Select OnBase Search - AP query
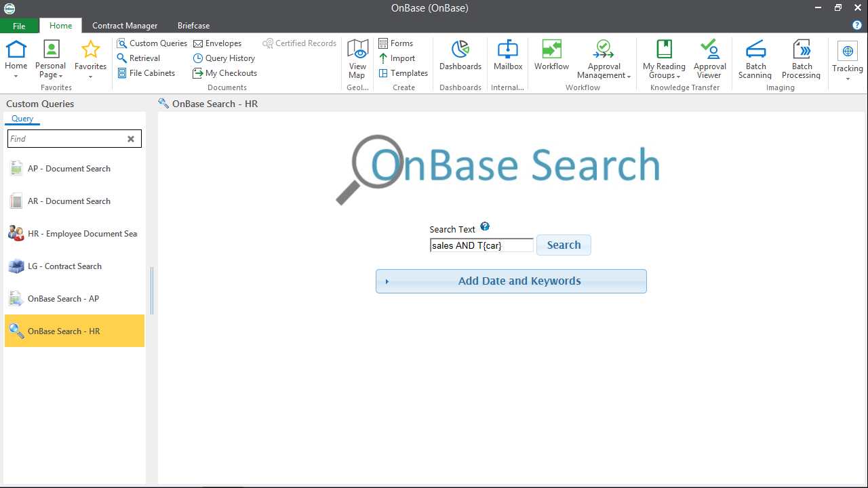 [75, 299]
